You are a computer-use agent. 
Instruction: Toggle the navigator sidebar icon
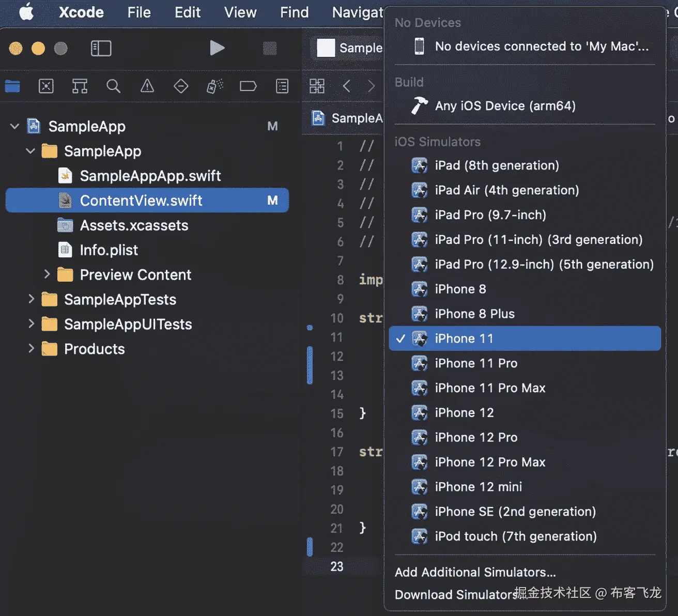[101, 48]
